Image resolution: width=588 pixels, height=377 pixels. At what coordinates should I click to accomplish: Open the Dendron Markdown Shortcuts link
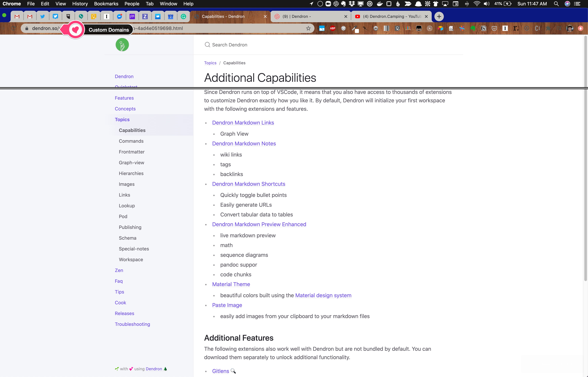(249, 184)
